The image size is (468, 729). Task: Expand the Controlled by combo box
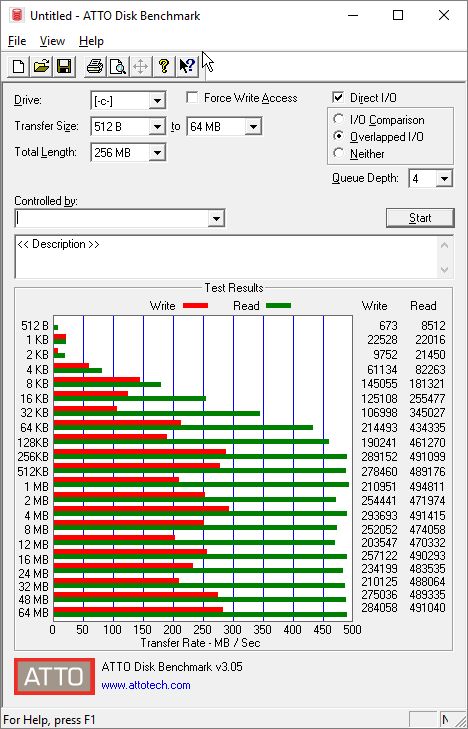(216, 219)
